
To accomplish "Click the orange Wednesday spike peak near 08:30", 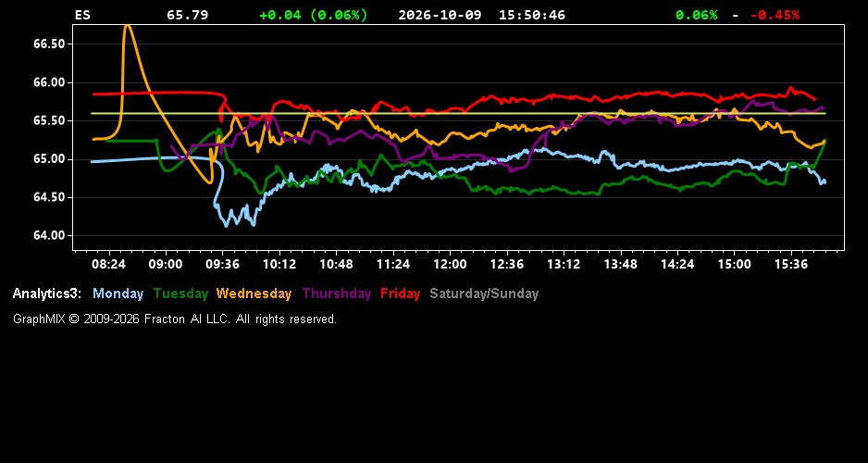I will coord(128,27).
